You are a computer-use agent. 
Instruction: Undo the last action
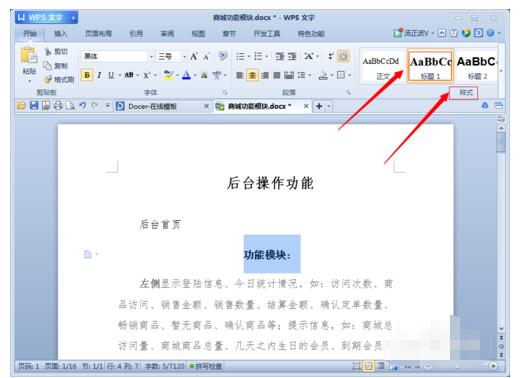82,106
